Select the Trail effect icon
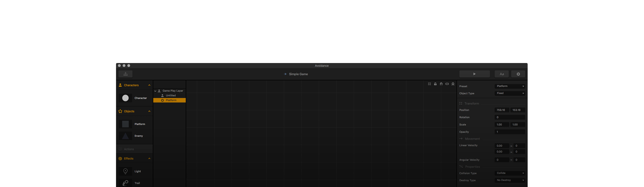The height and width of the screenshot is (187, 644). click(x=125, y=183)
